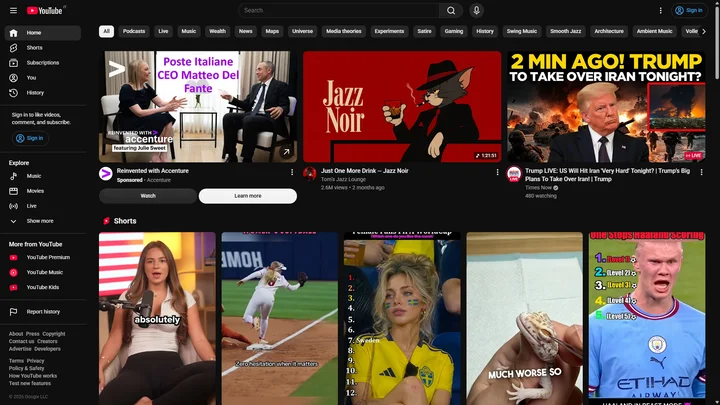Select the Experiments filter chip
The width and height of the screenshot is (720, 405).
(389, 31)
